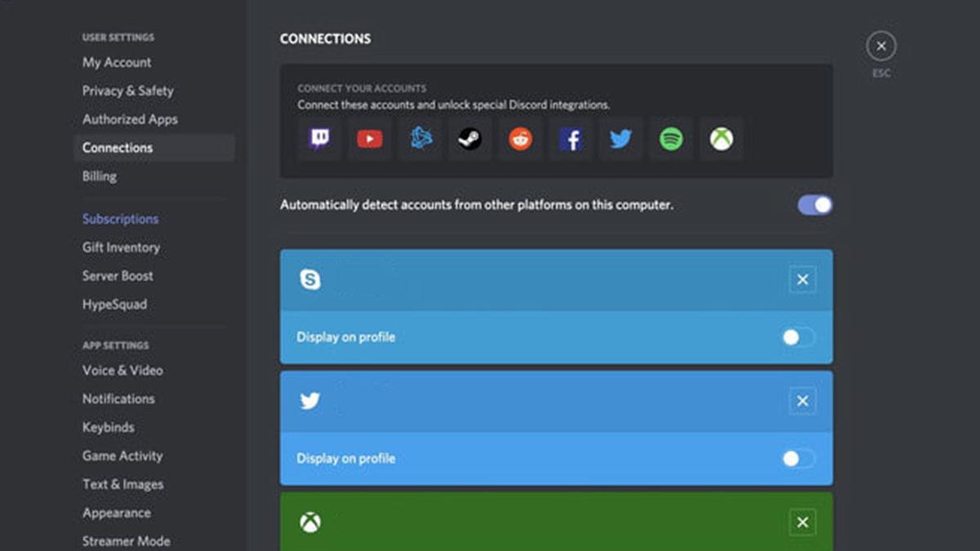
Task: Connect a YouTube account
Action: [369, 139]
